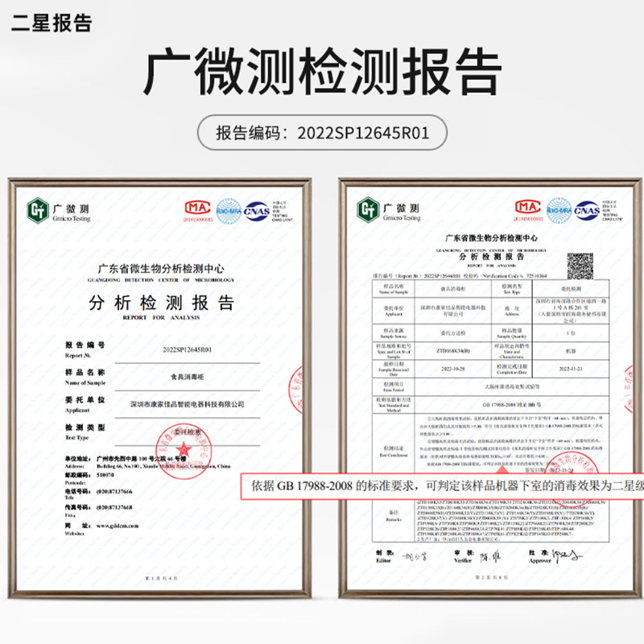The image size is (644, 644).
Task: Click the red callout starting 依据 GB 17988-2008
Action: [442, 486]
